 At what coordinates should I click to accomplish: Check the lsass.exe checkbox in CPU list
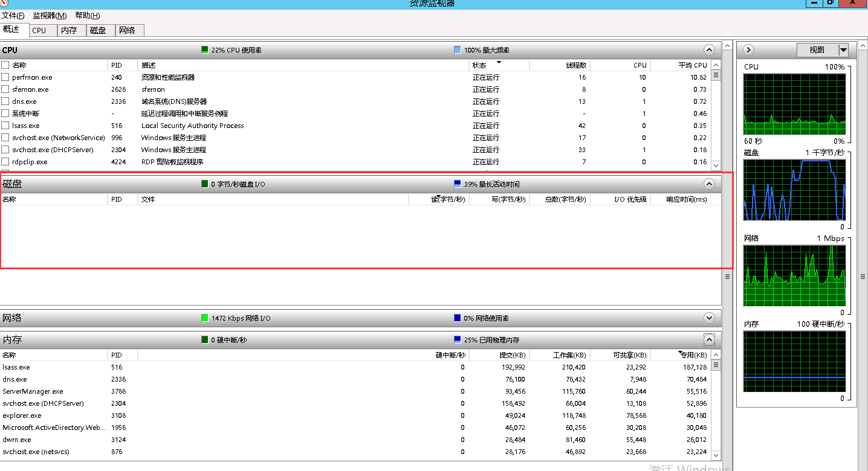(x=5, y=126)
